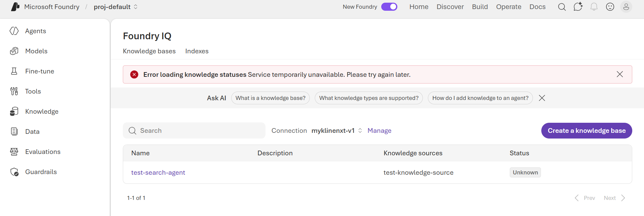644x216 pixels.
Task: Click Create a knowledge base button
Action: (x=587, y=130)
